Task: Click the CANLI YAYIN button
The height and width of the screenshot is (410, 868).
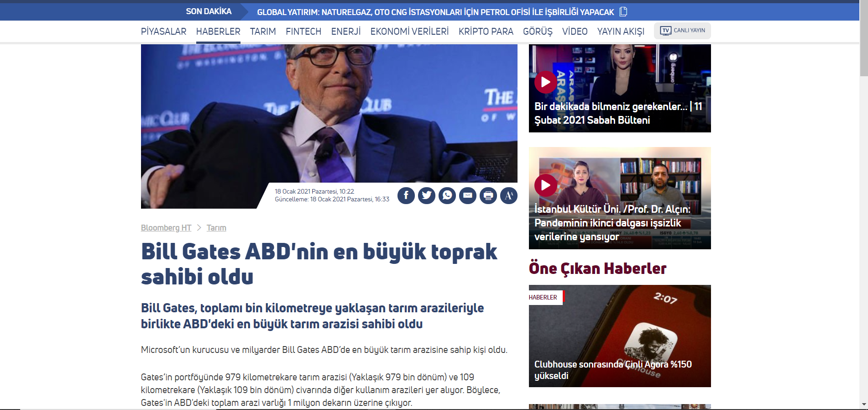Action: coord(682,31)
